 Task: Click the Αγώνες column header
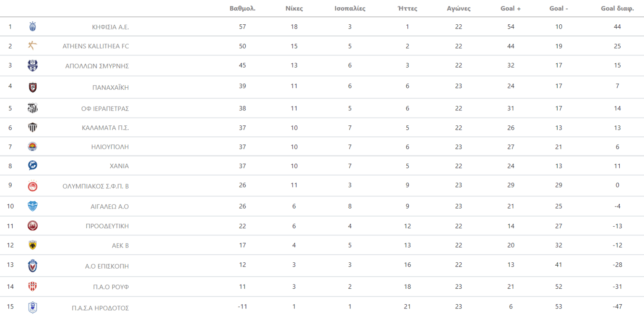click(x=459, y=8)
